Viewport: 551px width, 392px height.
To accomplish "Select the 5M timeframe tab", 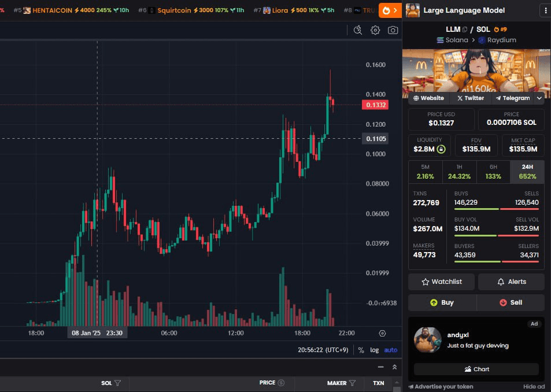I will click(425, 172).
